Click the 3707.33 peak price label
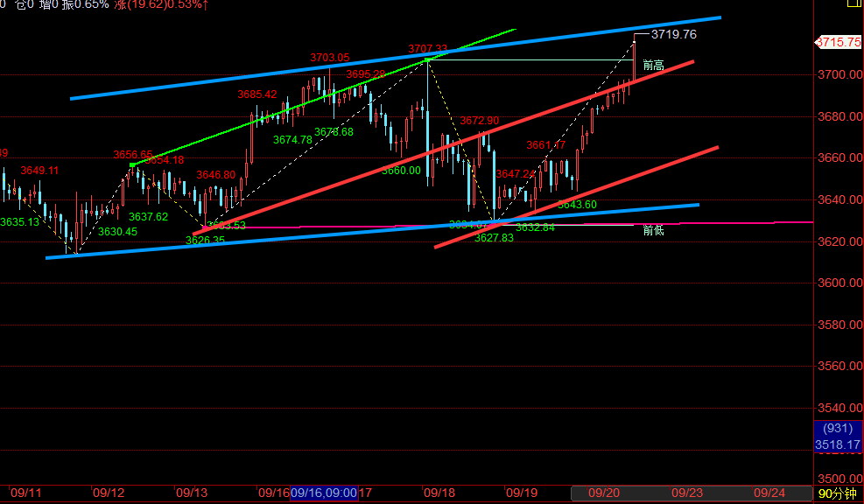The width and height of the screenshot is (864, 504). [x=428, y=49]
